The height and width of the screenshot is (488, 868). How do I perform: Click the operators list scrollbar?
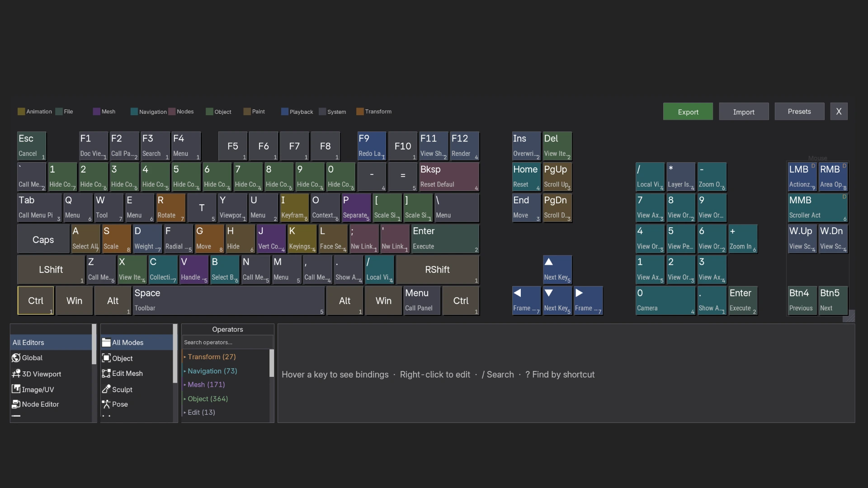click(x=272, y=363)
